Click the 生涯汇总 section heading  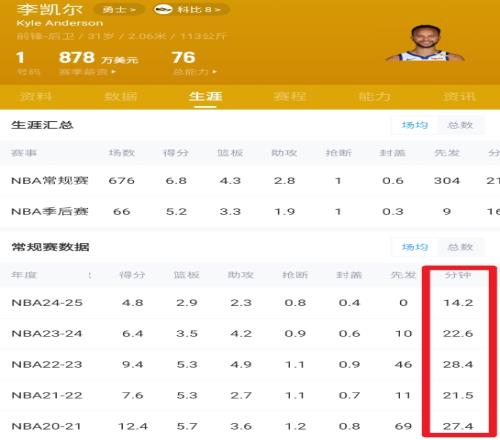pos(42,125)
